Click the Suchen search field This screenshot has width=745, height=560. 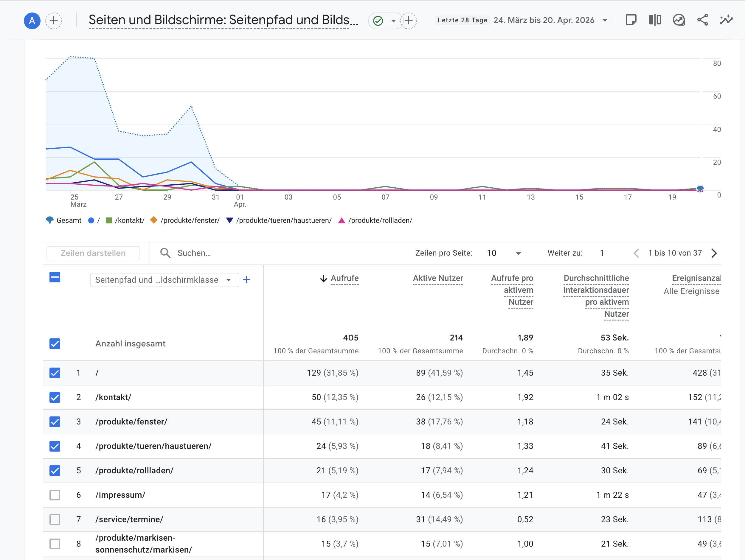pos(194,253)
